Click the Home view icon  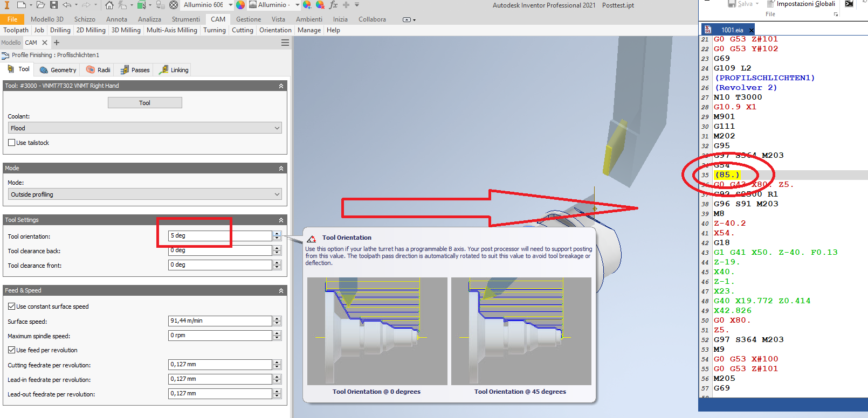[x=109, y=5]
